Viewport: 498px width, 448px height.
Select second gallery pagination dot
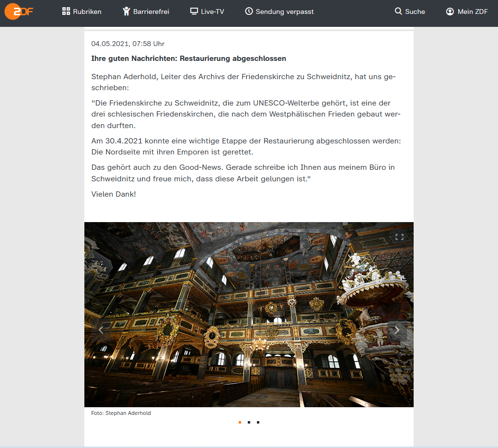point(249,422)
